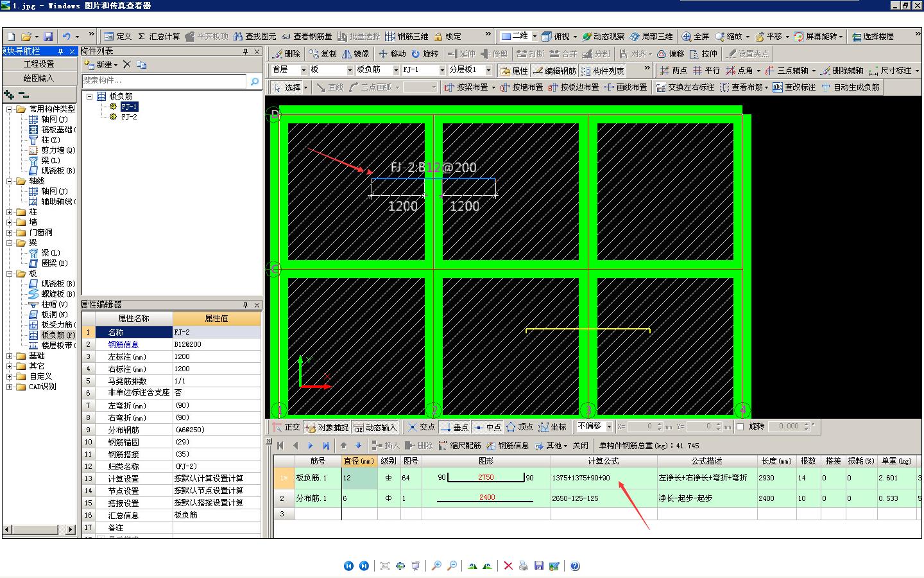Image resolution: width=924 pixels, height=578 pixels.
Task: Click 关闭 to close rebar editor
Action: 581,446
